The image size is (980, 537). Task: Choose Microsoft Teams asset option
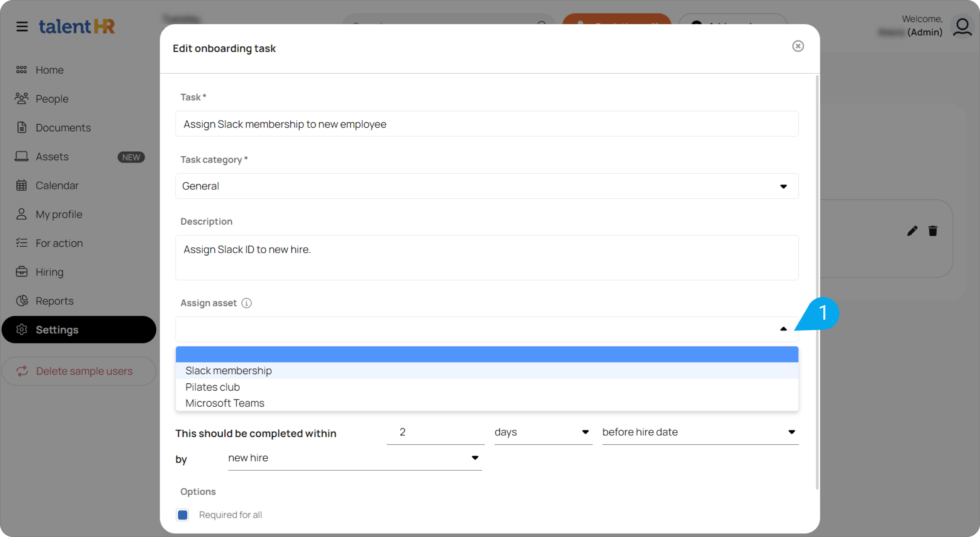click(487, 403)
